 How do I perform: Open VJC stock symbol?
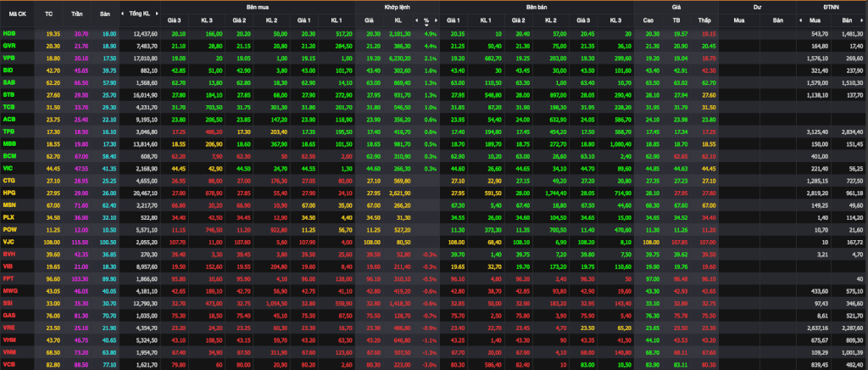(8, 241)
